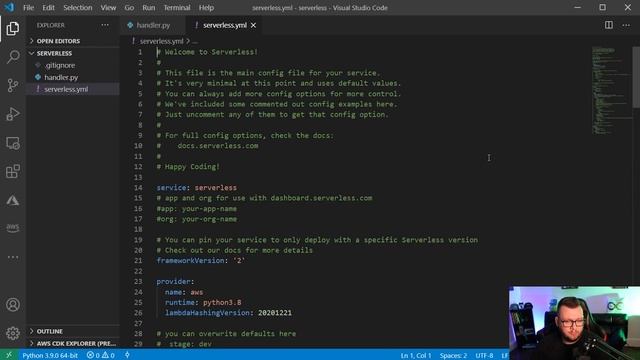Click the 'frameworkVersion' code line
640x360 pixels.
[x=201, y=260]
